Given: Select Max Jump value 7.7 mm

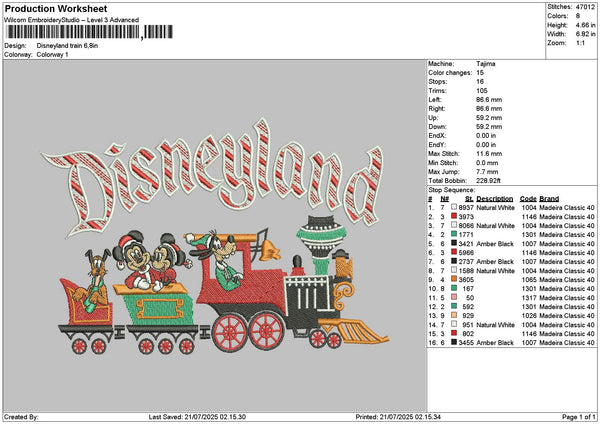Looking at the screenshot, I should (487, 172).
